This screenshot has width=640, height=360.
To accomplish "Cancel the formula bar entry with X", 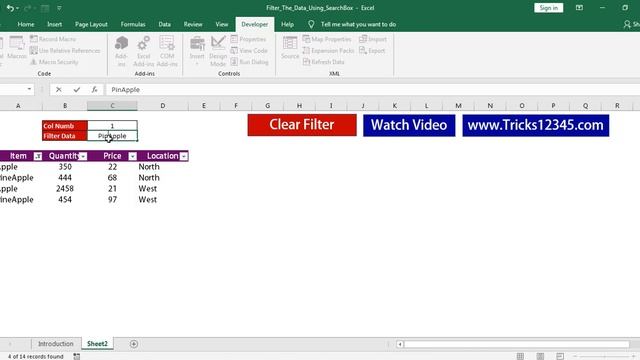I will (x=58, y=89).
